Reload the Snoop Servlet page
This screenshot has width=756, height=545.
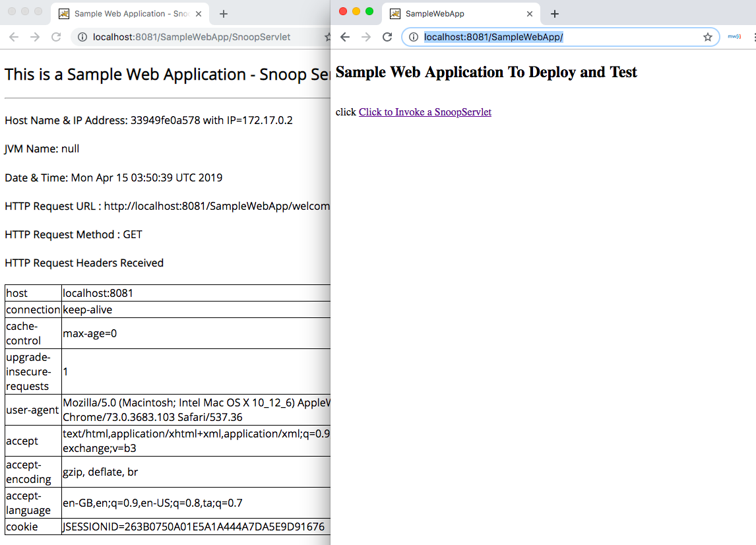click(x=56, y=37)
